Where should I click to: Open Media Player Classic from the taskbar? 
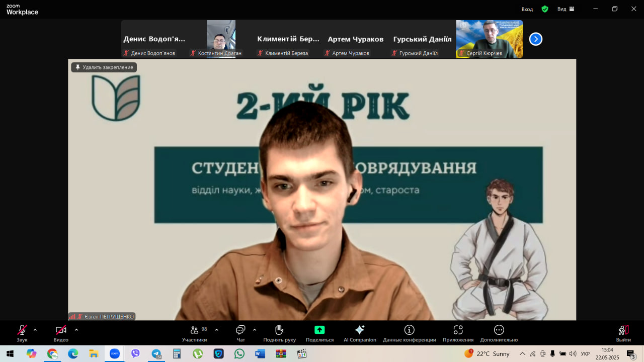point(301,353)
